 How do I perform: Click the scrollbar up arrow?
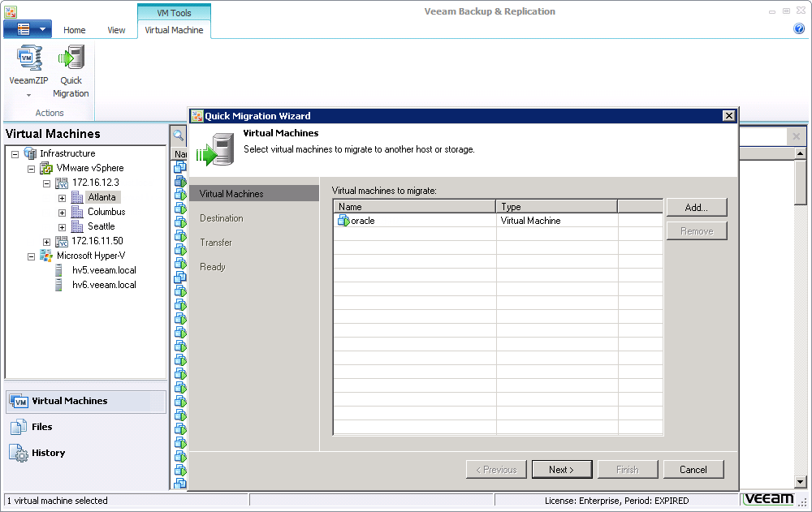point(800,153)
